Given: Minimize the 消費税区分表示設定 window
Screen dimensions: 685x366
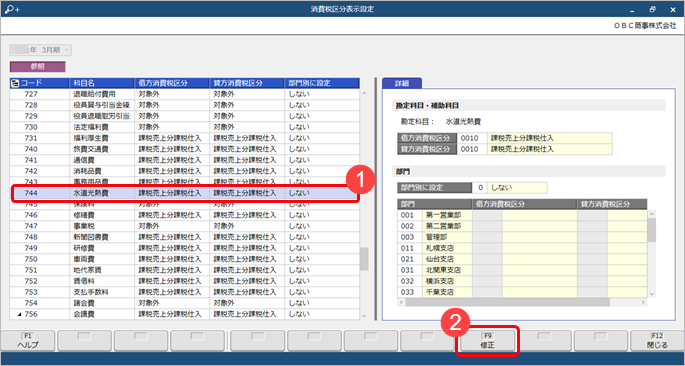Looking at the screenshot, I should click(632, 9).
